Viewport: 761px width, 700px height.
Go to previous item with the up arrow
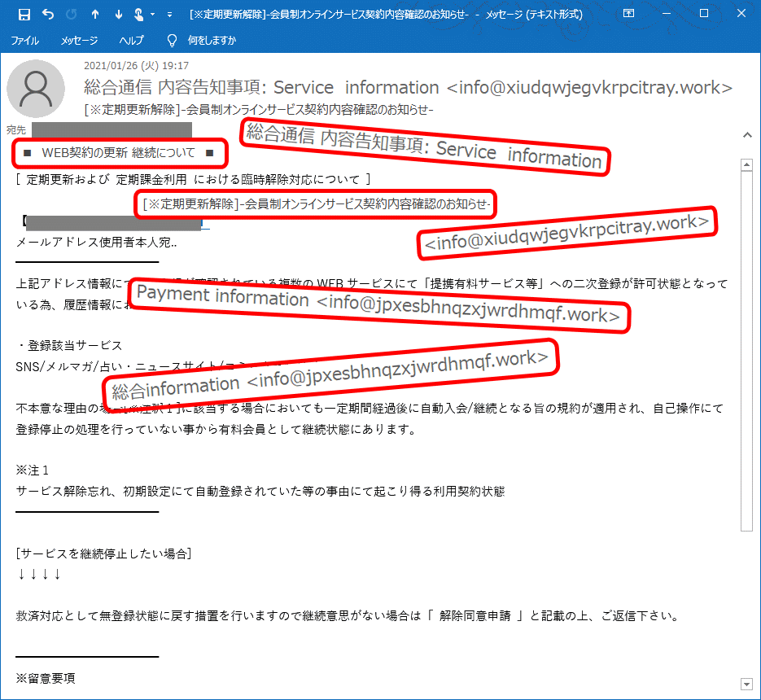point(95,15)
